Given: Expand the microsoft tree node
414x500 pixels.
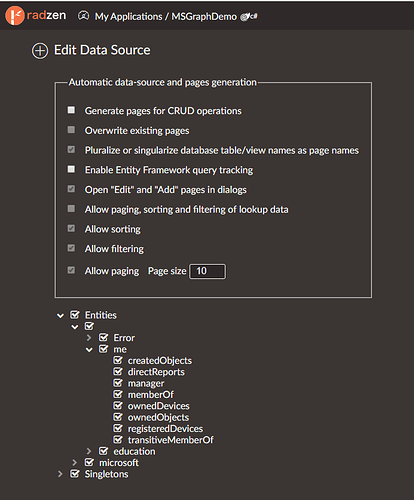Looking at the screenshot, I should pyautogui.click(x=74, y=463).
